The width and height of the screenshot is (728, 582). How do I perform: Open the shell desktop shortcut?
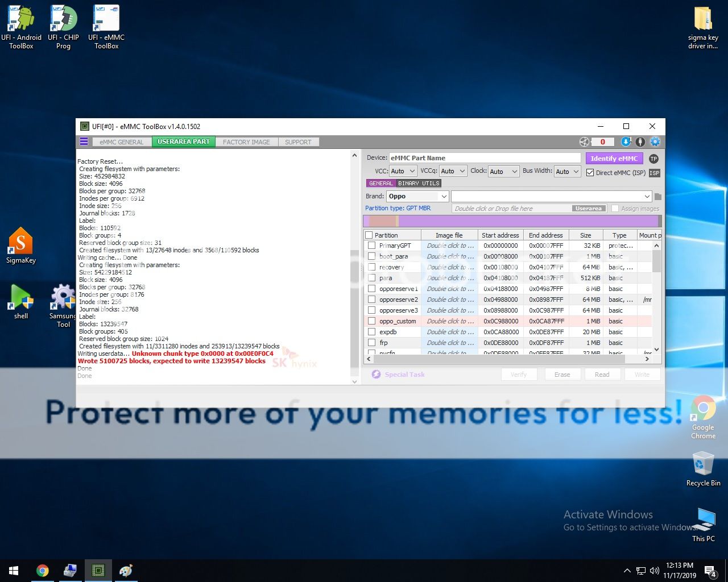coord(21,302)
